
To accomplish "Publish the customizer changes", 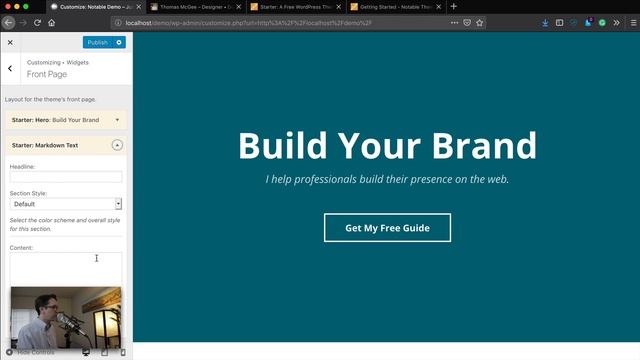I will (x=98, y=42).
